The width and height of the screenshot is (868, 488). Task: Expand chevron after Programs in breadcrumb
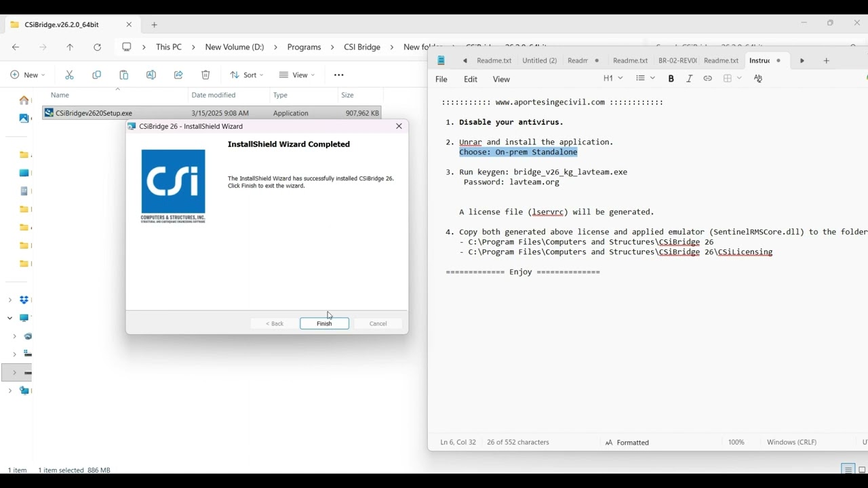pyautogui.click(x=332, y=47)
